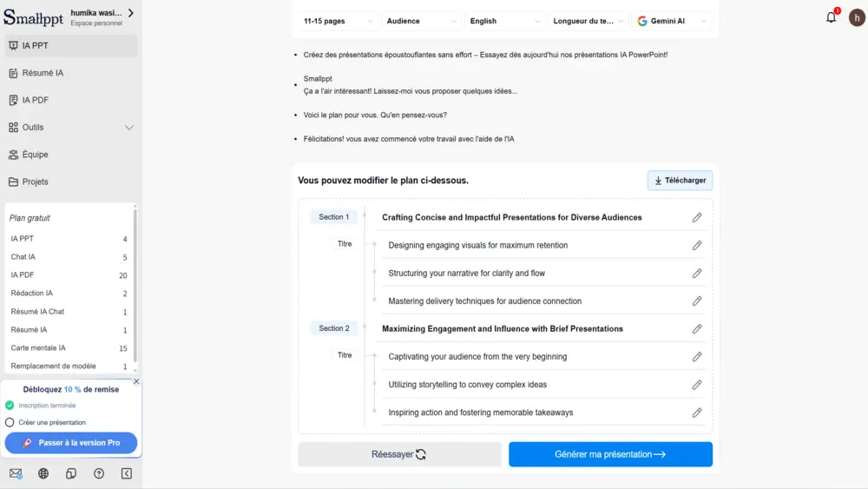Expand the Outils menu chevron
This screenshot has height=489, width=868.
(129, 128)
